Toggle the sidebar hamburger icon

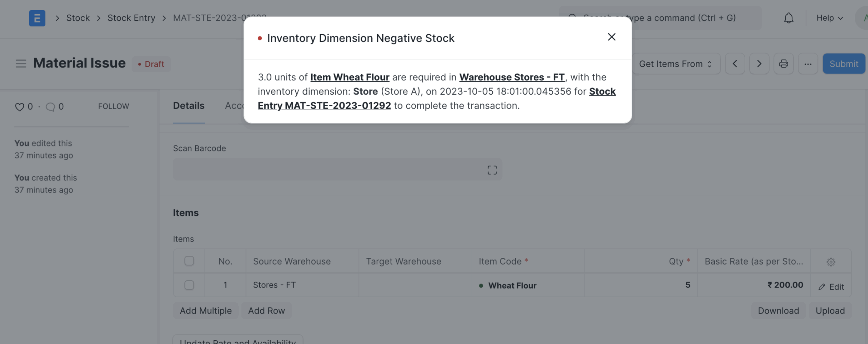[21, 63]
